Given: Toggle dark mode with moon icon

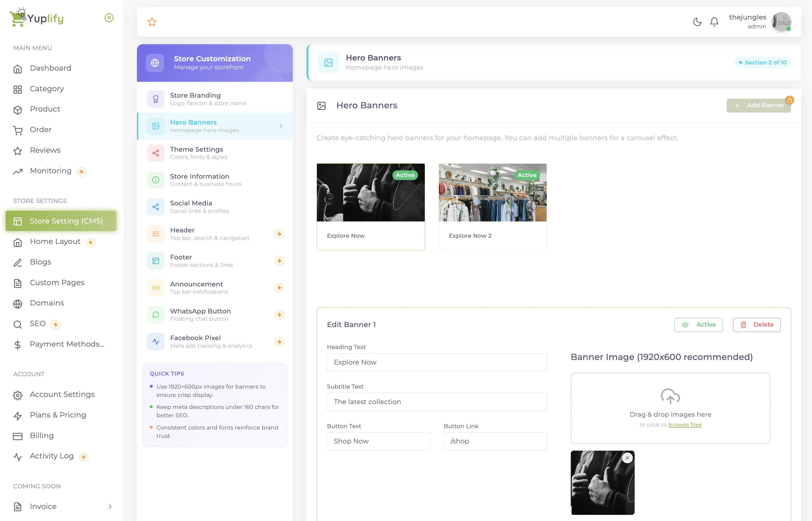Looking at the screenshot, I should coord(697,22).
